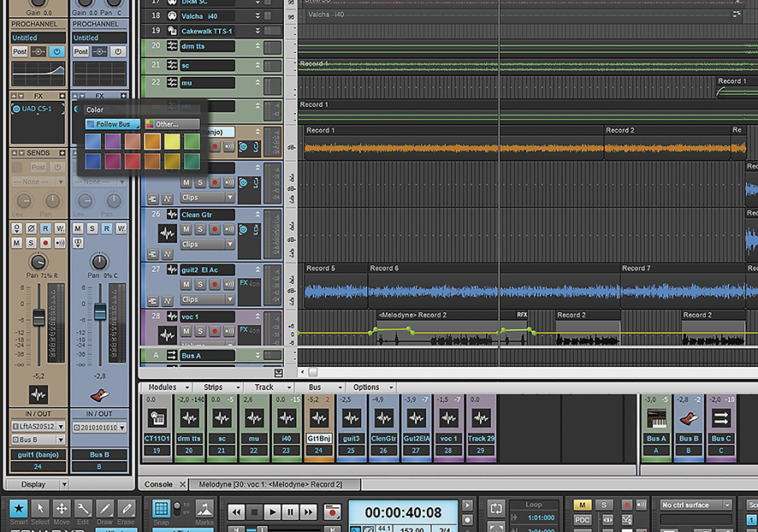Arm record on Clean Gtr track
The image size is (758, 532).
[215, 229]
